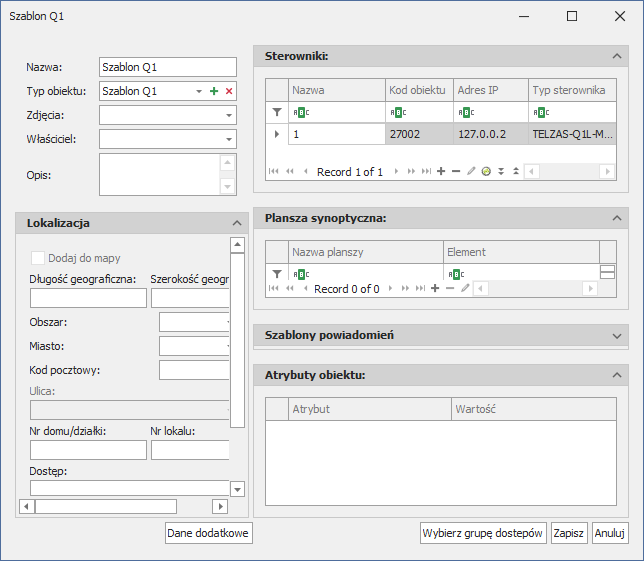Click the Nazwa text field
The width and height of the screenshot is (644, 561).
coord(168,67)
